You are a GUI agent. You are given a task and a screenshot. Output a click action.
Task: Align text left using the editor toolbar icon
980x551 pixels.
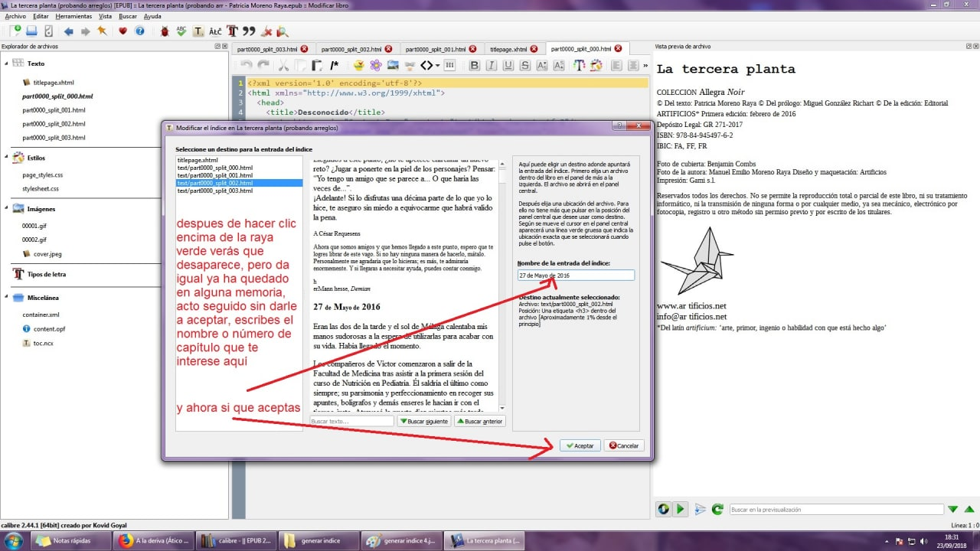tap(615, 66)
